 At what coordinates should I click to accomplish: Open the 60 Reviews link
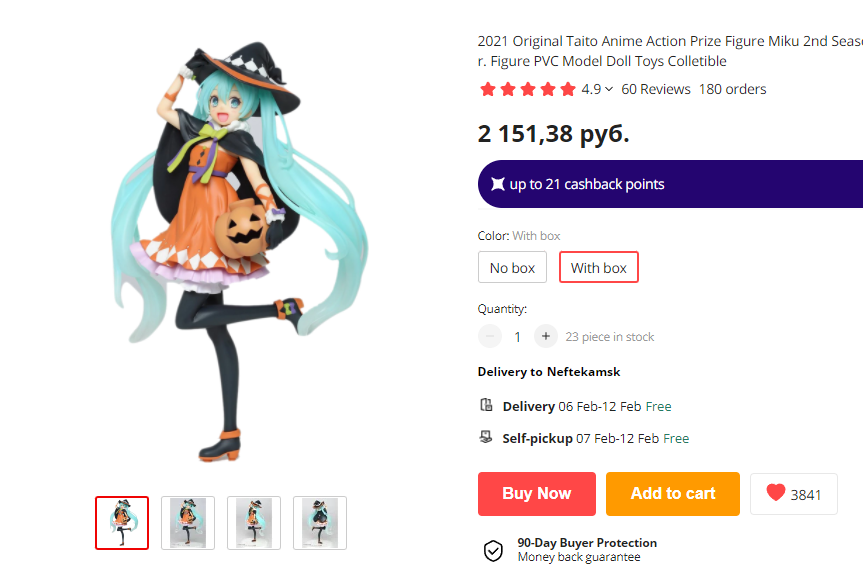(x=655, y=89)
